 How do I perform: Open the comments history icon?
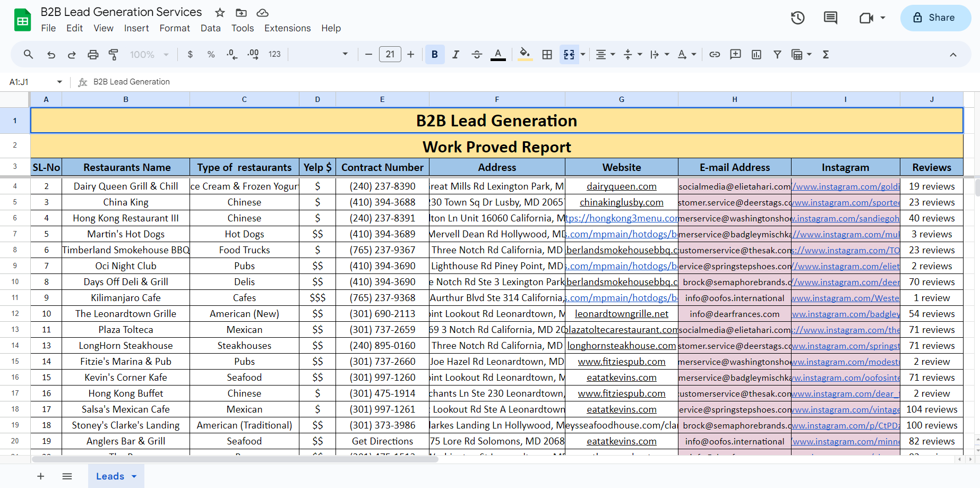[x=830, y=18]
